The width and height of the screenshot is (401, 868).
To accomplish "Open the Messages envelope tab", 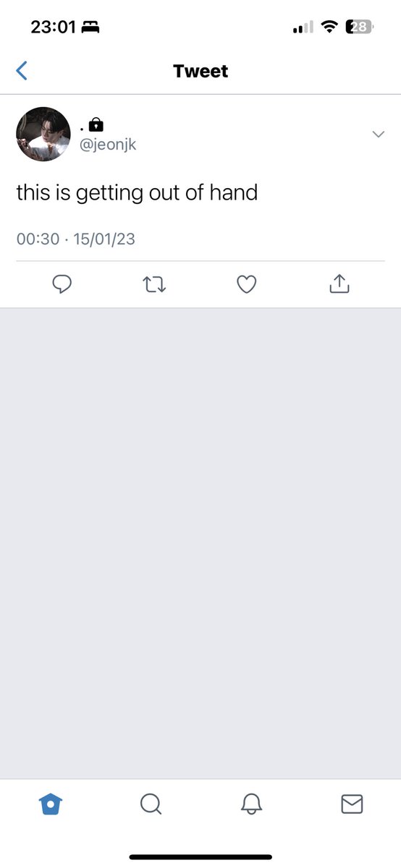I will pyautogui.click(x=352, y=804).
